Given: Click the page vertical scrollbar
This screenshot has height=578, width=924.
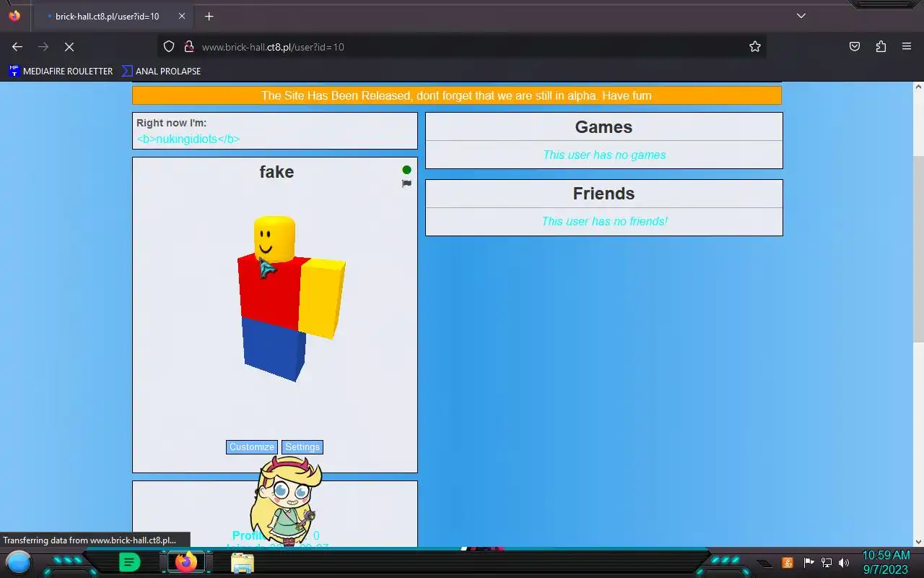Looking at the screenshot, I should point(918,249).
